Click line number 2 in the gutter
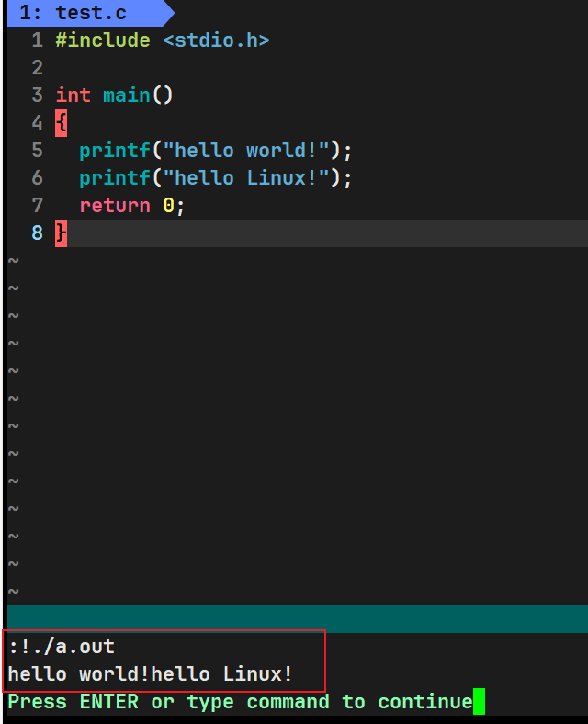The width and height of the screenshot is (588, 724). [x=38, y=68]
